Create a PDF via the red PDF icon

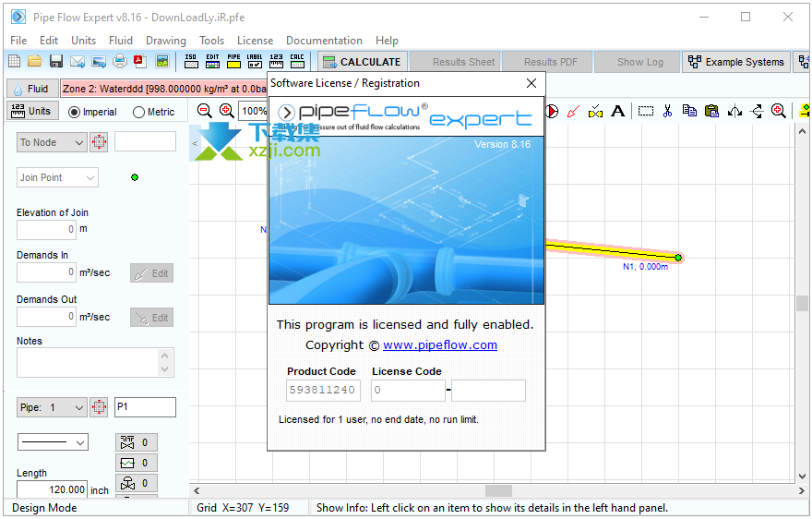point(140,61)
